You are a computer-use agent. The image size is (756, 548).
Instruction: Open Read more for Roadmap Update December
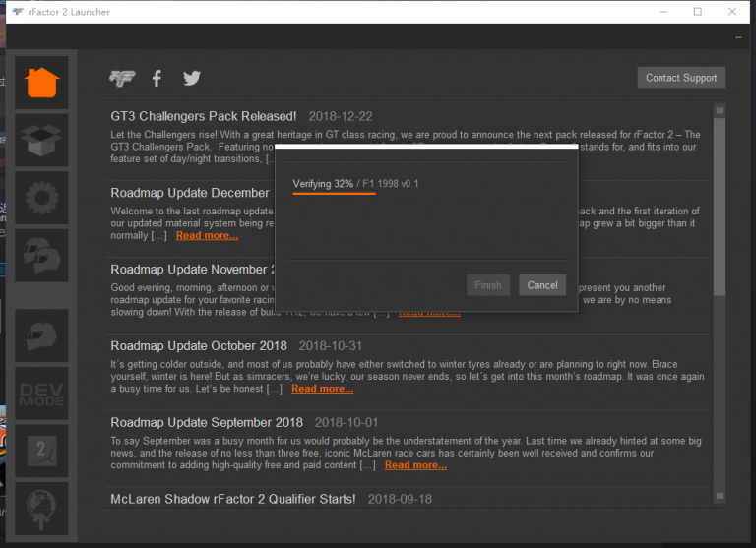(x=207, y=236)
